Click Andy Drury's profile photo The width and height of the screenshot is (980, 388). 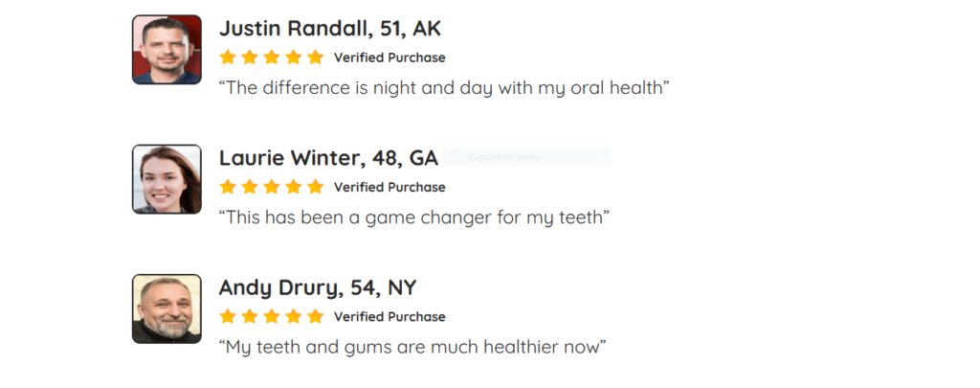(x=167, y=308)
